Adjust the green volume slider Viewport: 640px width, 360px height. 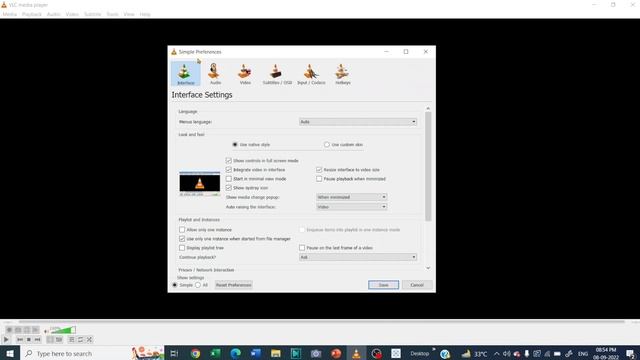[63, 330]
